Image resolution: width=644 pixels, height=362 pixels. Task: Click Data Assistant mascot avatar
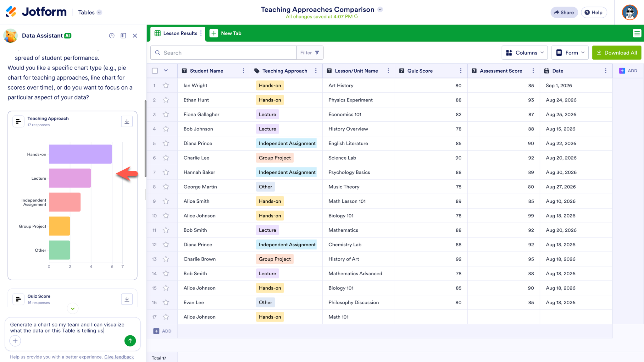point(10,36)
